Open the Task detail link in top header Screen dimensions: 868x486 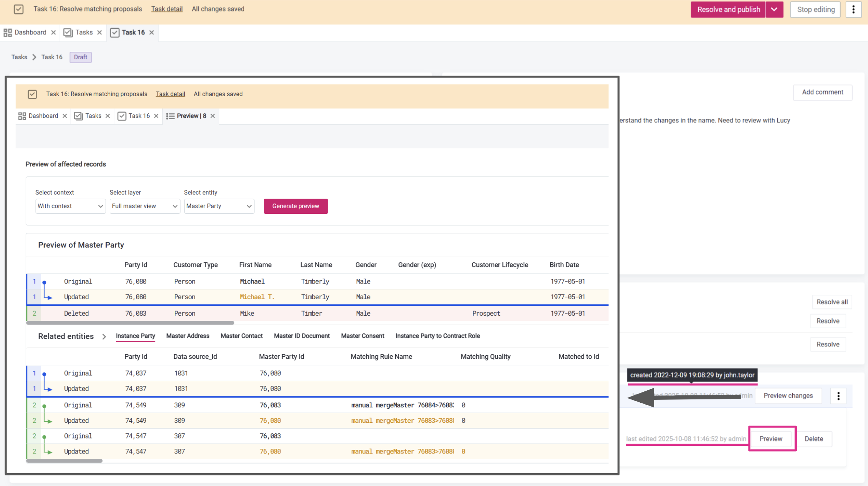[167, 9]
